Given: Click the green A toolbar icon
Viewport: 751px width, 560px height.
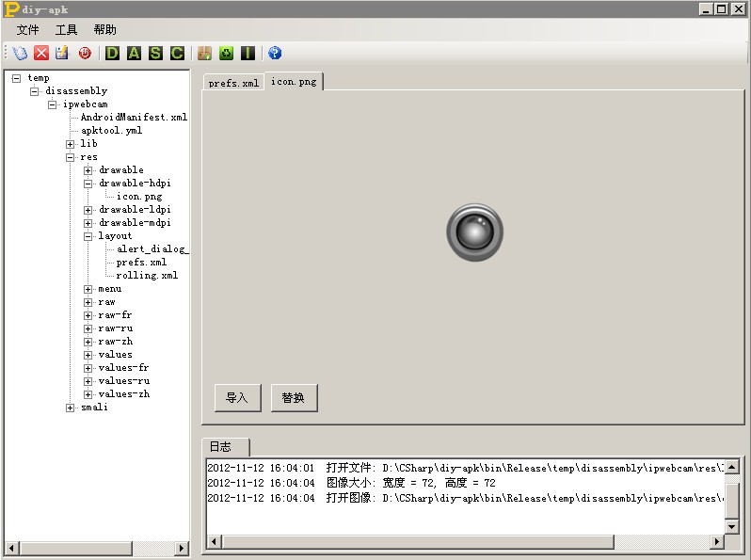Looking at the screenshot, I should [134, 54].
